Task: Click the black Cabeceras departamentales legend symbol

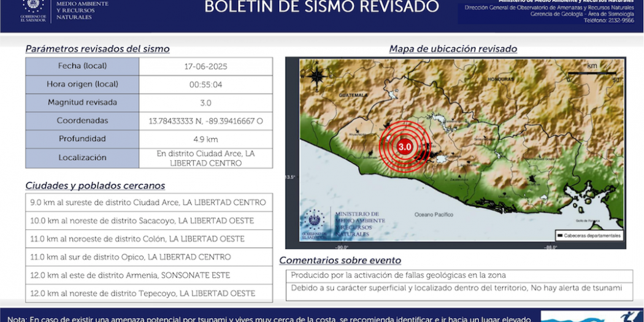Action: coord(560,236)
